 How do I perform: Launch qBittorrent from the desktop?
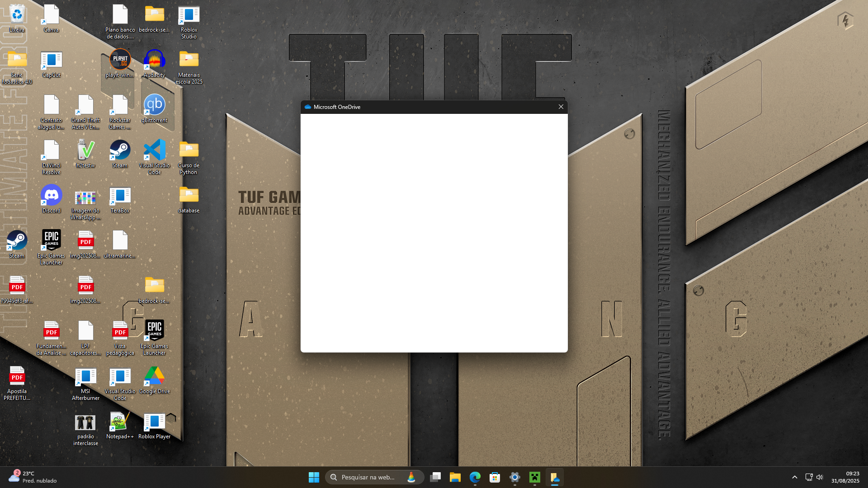click(154, 109)
